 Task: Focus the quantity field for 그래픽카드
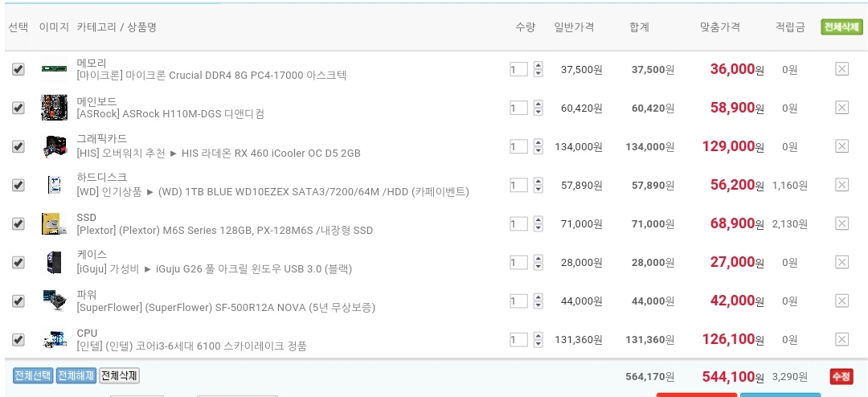pyautogui.click(x=518, y=146)
